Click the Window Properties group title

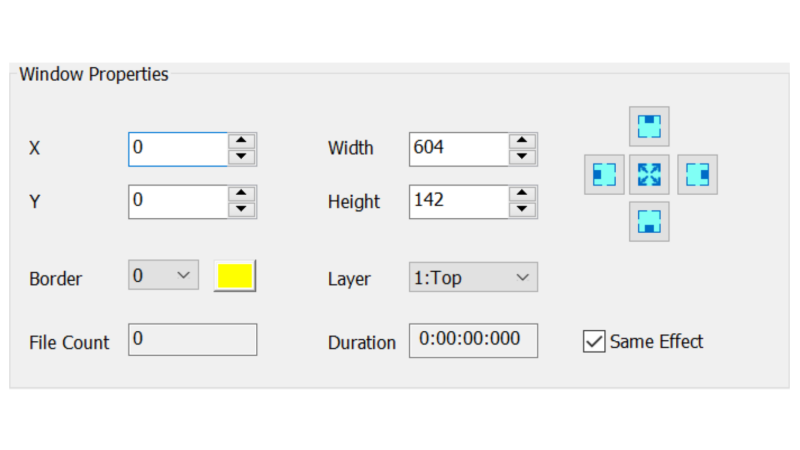[94, 74]
